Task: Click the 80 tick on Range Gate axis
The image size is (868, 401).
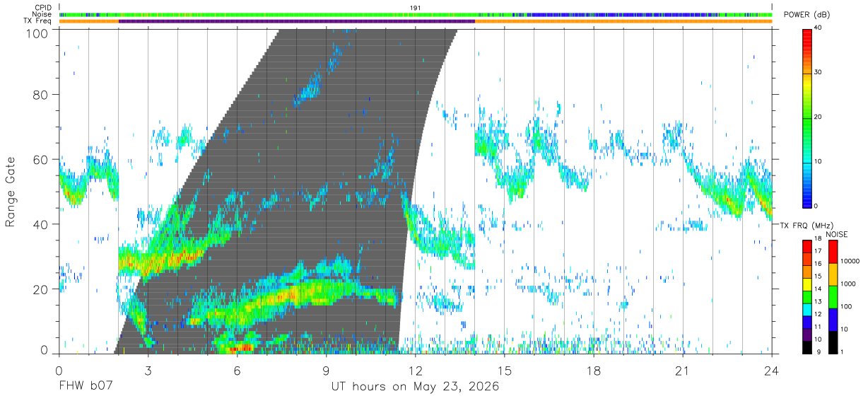Action: pyautogui.click(x=40, y=95)
